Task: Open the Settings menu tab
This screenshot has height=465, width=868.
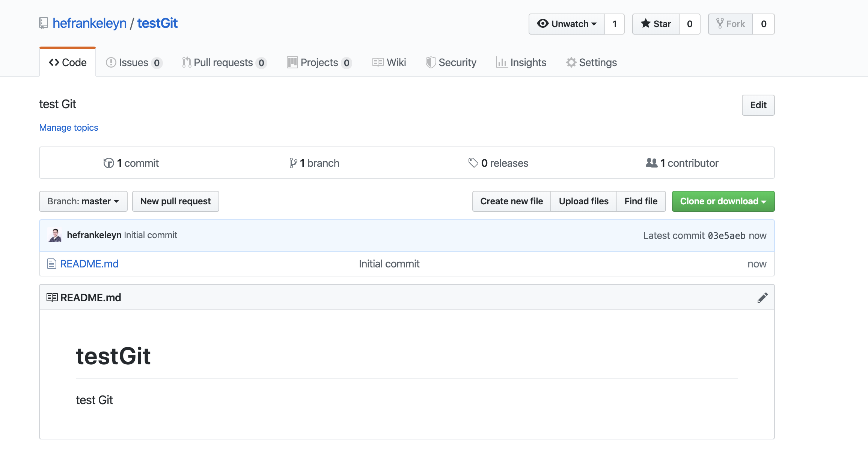Action: 591,62
